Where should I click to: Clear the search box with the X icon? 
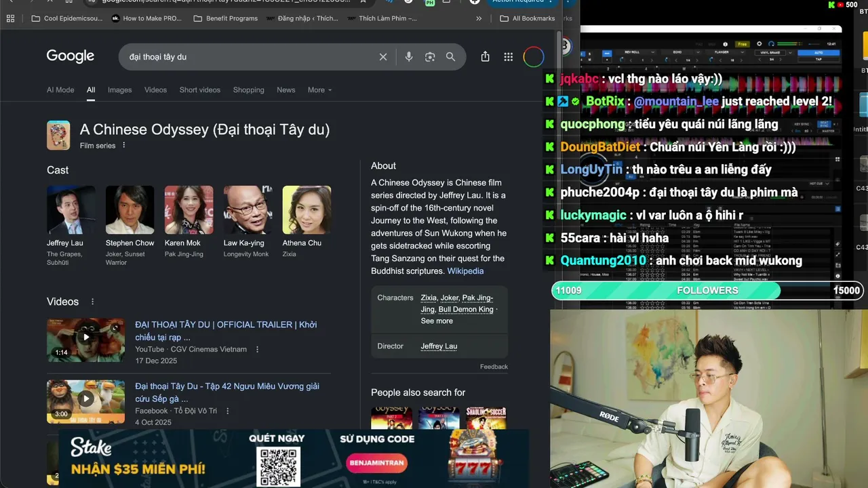(x=383, y=57)
